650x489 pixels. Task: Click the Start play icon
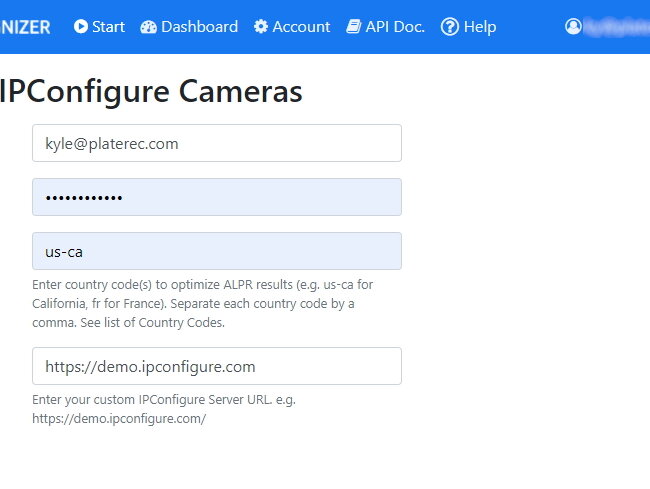81,27
